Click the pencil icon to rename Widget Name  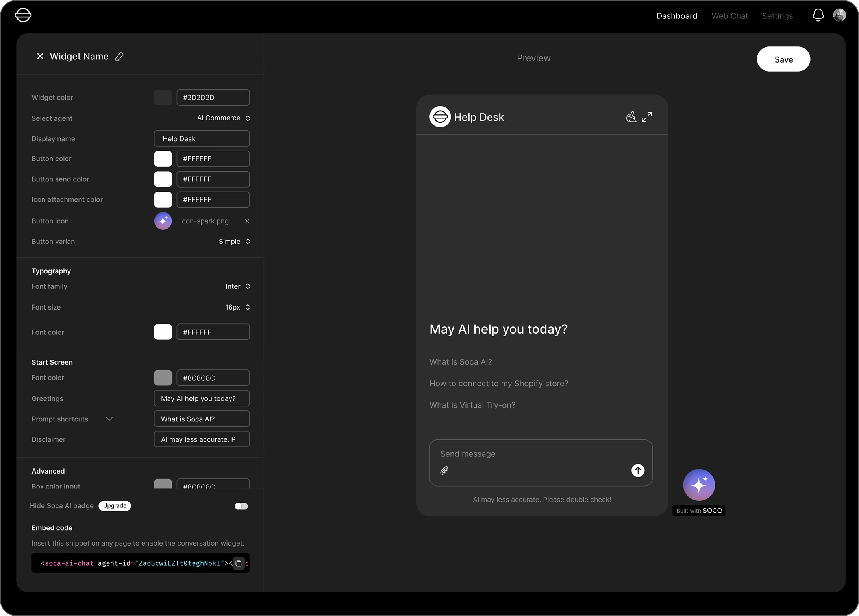[x=119, y=57]
